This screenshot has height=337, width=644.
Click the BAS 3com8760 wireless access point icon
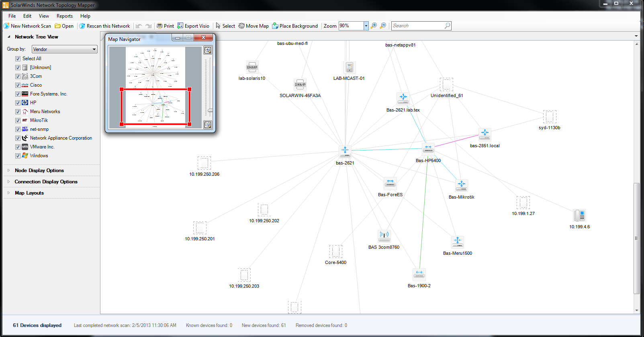(x=384, y=236)
